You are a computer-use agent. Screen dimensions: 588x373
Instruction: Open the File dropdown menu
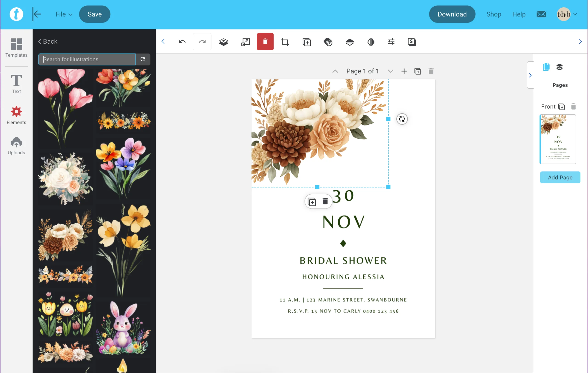click(x=63, y=14)
